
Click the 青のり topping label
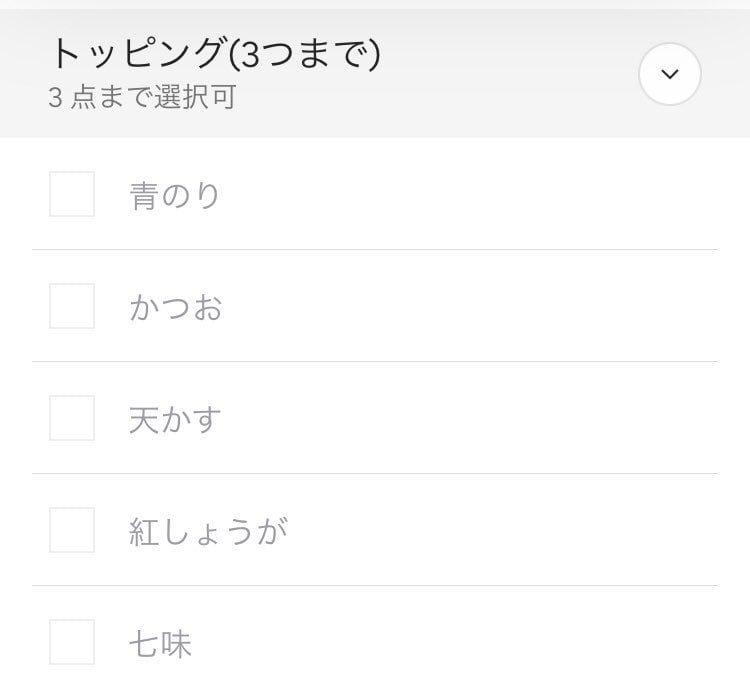(x=174, y=195)
